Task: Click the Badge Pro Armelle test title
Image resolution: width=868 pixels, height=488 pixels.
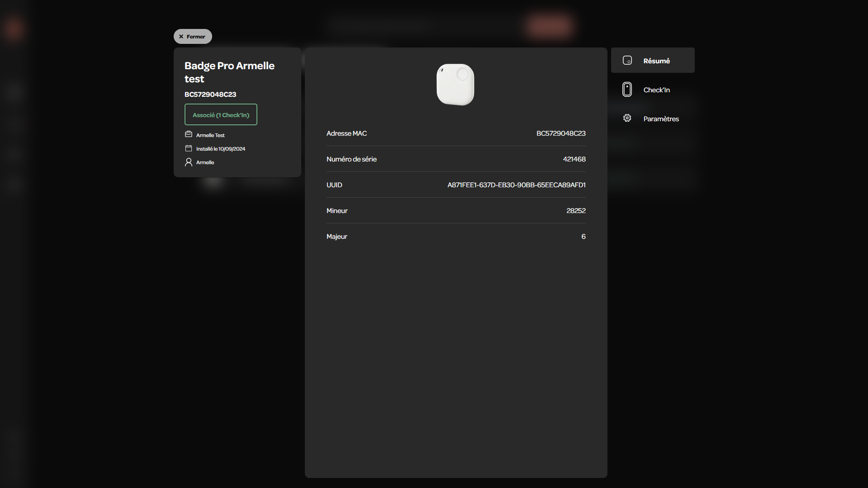Action: point(229,72)
